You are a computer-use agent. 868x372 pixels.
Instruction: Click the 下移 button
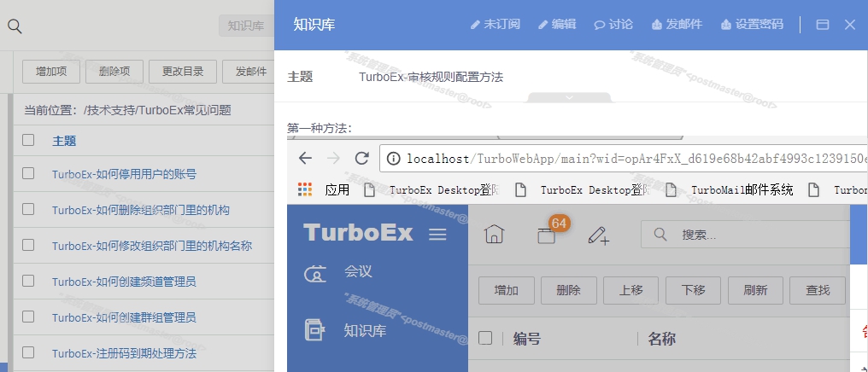pyautogui.click(x=693, y=290)
